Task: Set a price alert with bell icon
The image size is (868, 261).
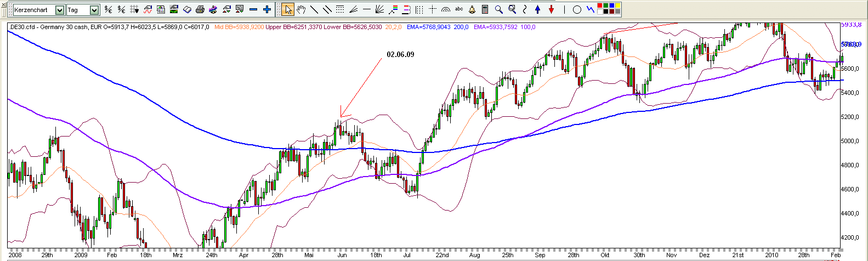Action: click(472, 9)
